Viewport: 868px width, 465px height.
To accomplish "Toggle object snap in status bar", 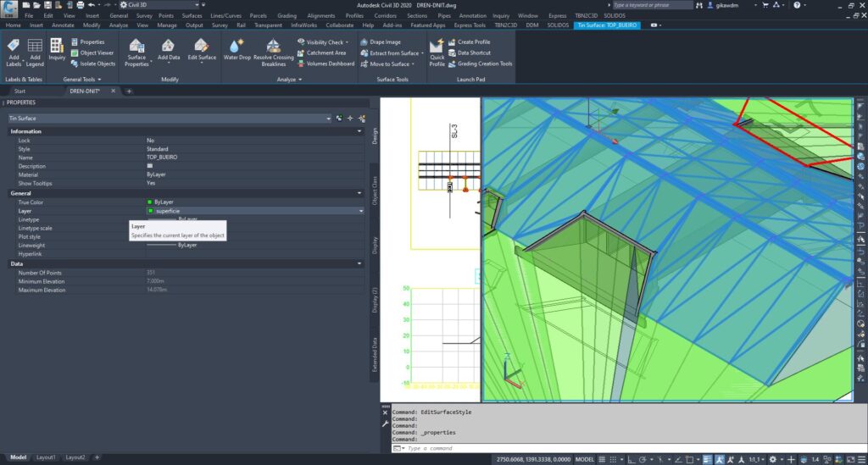I will 690,459.
